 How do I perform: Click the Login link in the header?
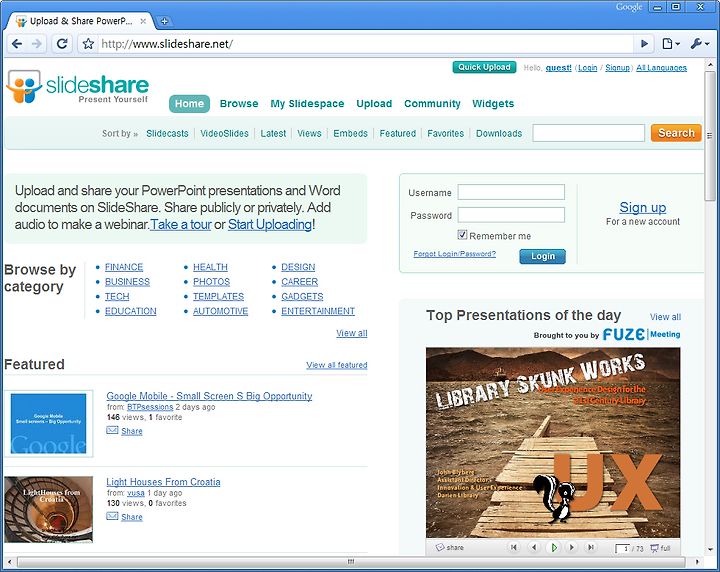[x=587, y=68]
